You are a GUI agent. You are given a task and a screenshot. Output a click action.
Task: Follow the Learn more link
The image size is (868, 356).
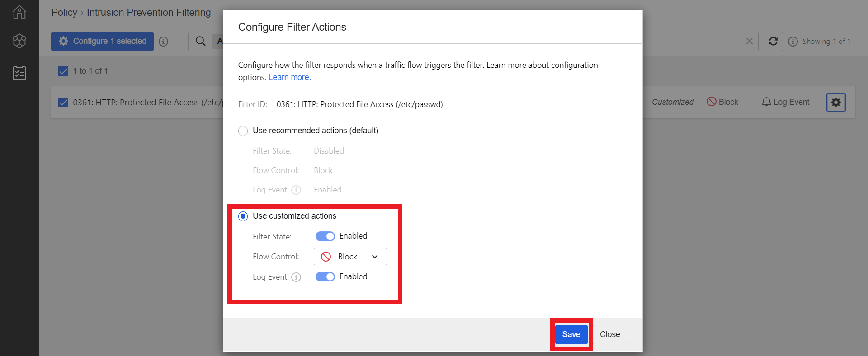(x=289, y=77)
